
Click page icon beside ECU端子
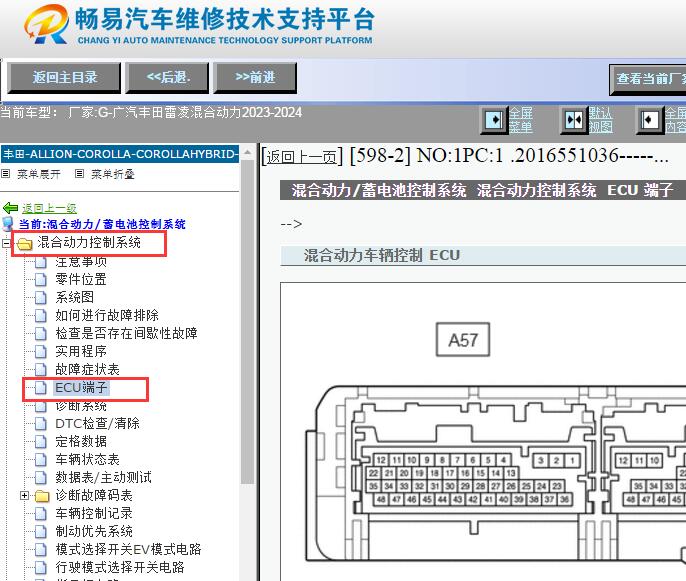tap(41, 388)
